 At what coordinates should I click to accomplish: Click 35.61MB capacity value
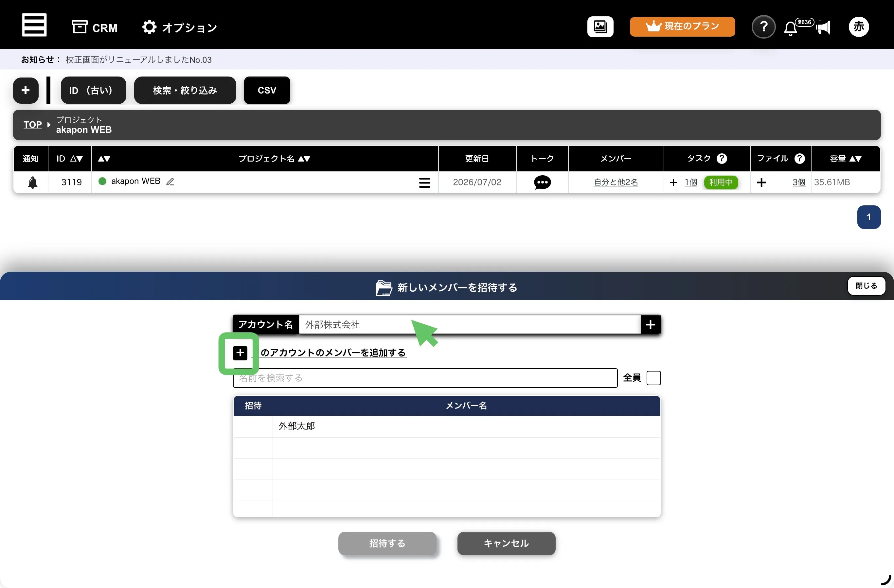[831, 182]
